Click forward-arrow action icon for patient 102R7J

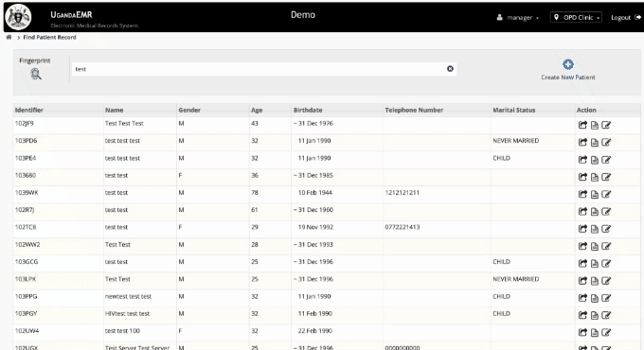[582, 211]
